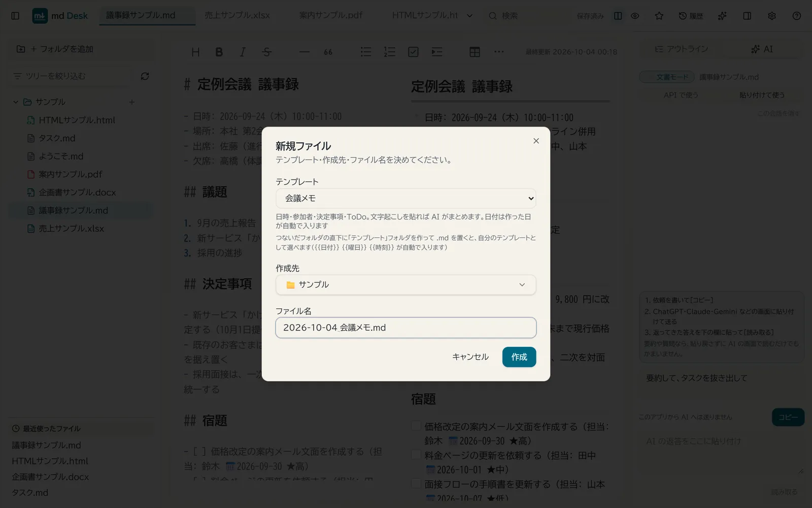Screen dimensions: 812x508
Task: Apply italic formatting icon
Action: click(x=243, y=52)
